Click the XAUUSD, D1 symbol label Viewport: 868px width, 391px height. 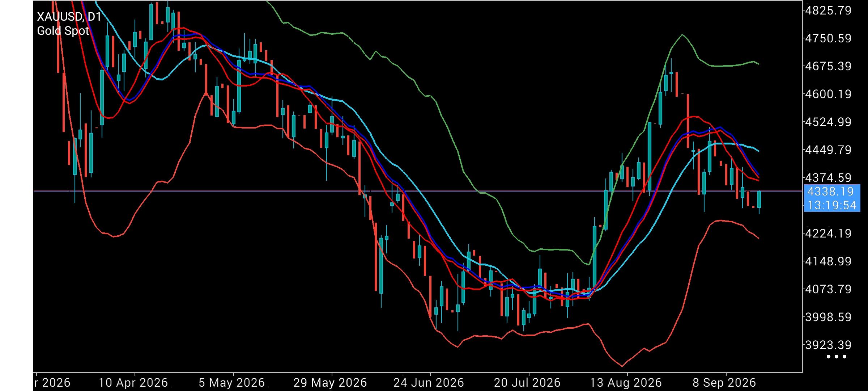point(69,17)
